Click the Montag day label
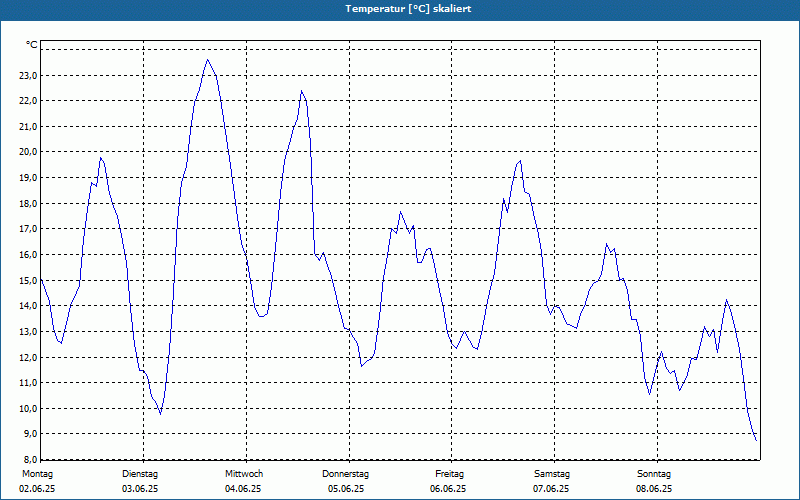The height and width of the screenshot is (500, 800). [37, 474]
